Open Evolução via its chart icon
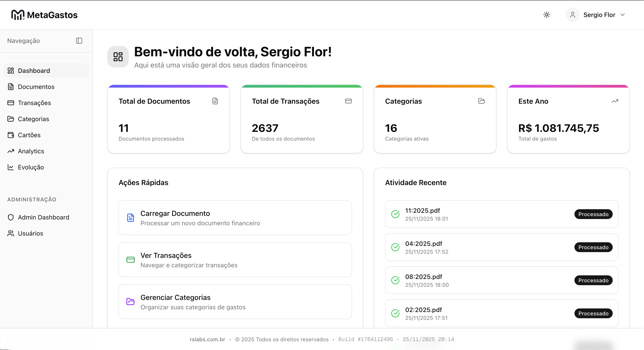644x350 pixels. [11, 167]
